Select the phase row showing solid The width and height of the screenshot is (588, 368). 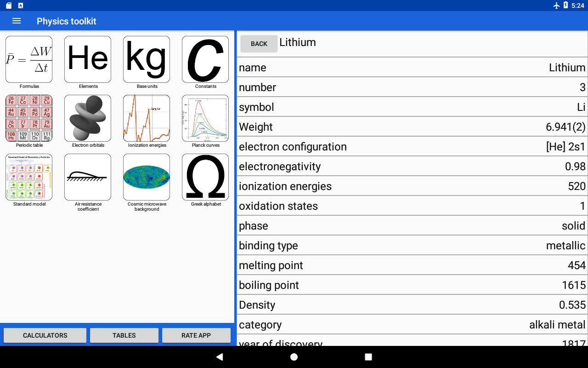(412, 226)
